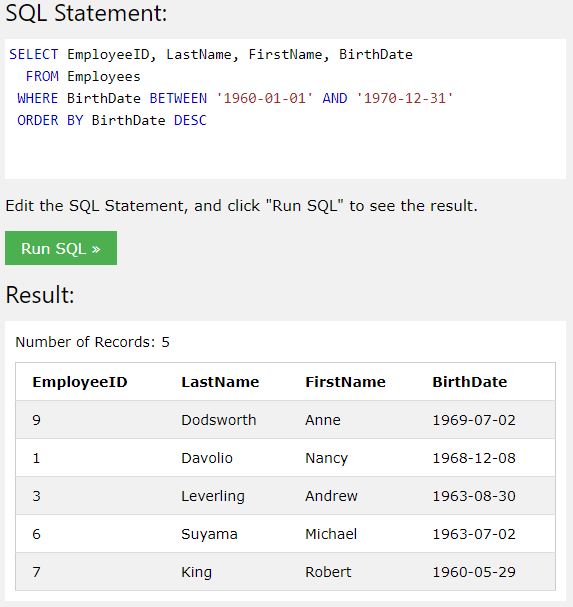This screenshot has height=607, width=573.
Task: Click the SELECT keyword in the query
Action: coord(34,54)
